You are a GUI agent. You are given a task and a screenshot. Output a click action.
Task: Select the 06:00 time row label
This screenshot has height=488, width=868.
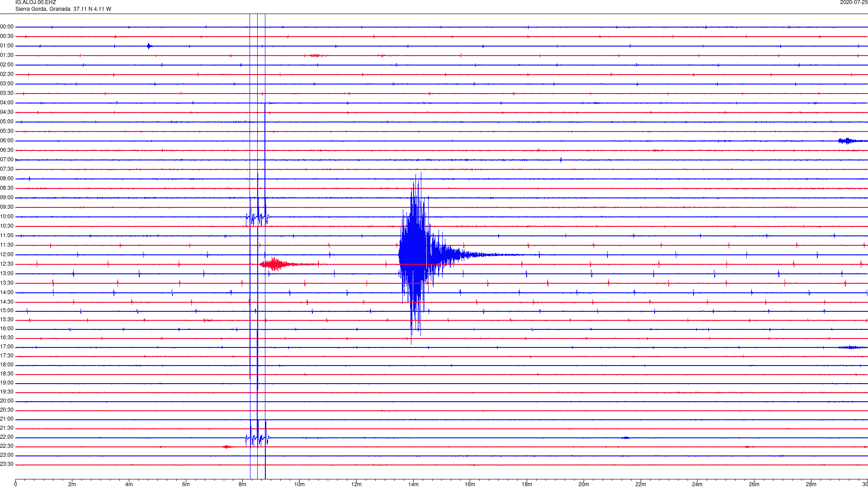click(7, 141)
